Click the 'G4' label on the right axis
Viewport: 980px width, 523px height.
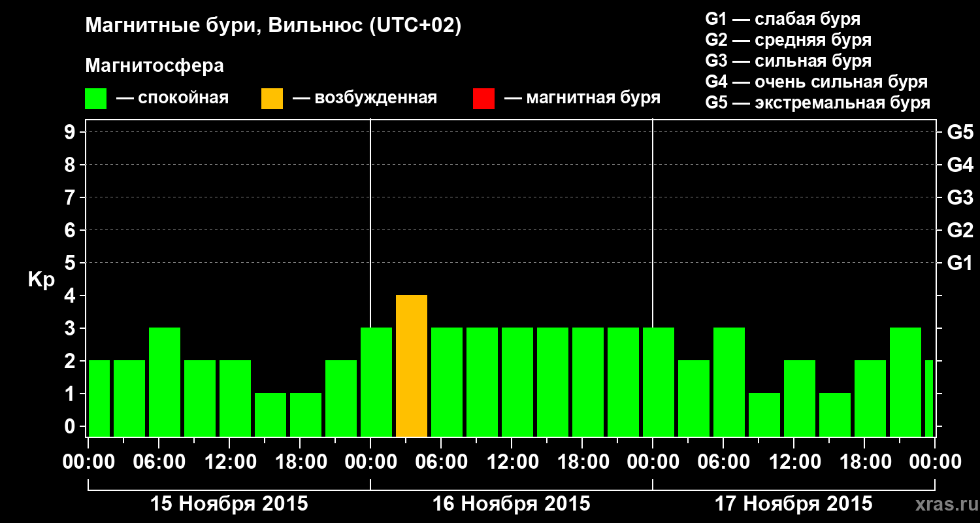click(x=960, y=165)
